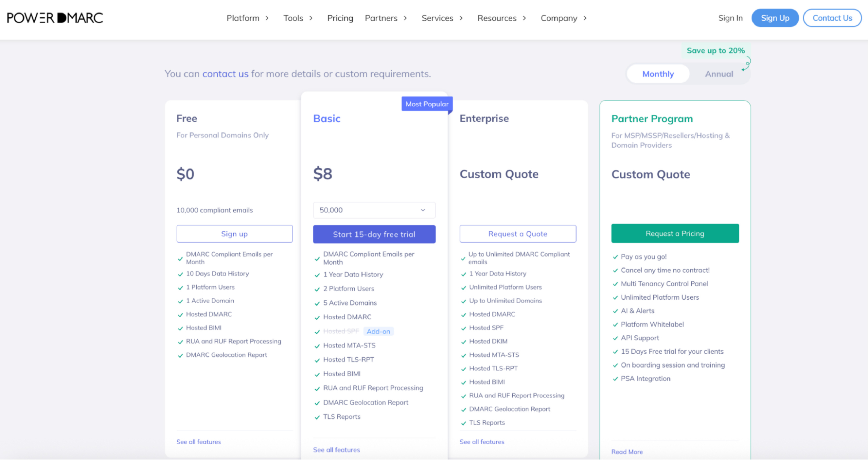Click chevron arrow beside Partners menu
The height and width of the screenshot is (460, 868).
click(x=405, y=18)
